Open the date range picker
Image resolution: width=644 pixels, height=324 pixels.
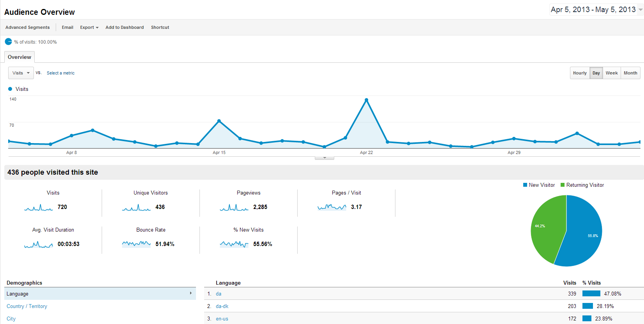coord(596,10)
